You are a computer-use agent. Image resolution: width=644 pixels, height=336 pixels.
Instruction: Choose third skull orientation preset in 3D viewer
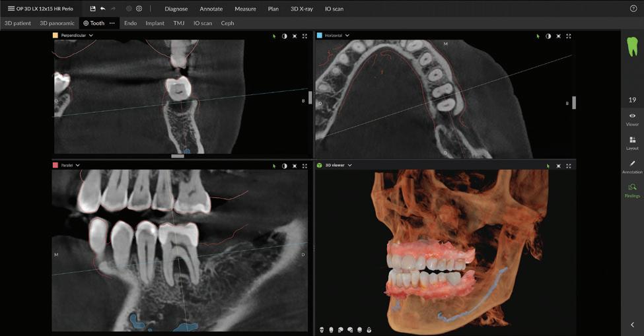pyautogui.click(x=340, y=330)
